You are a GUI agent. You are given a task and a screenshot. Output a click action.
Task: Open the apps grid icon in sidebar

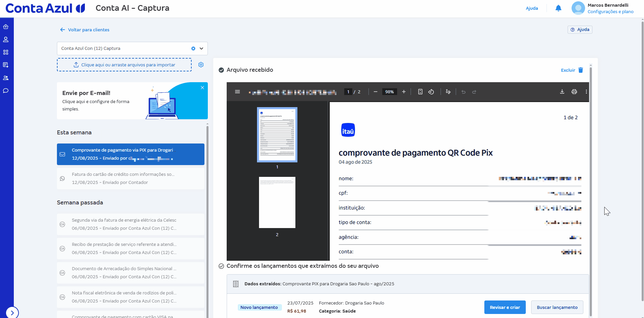(6, 52)
